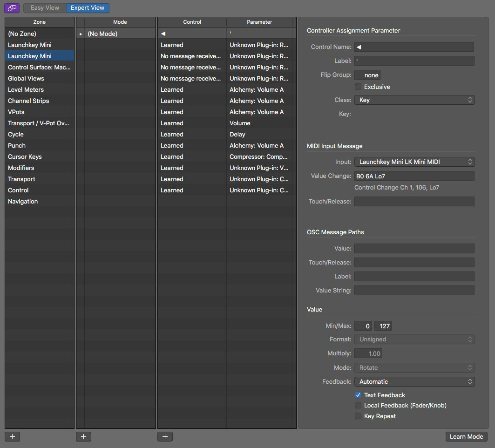Add a new control with plus button
This screenshot has width=495, height=448.
point(165,436)
